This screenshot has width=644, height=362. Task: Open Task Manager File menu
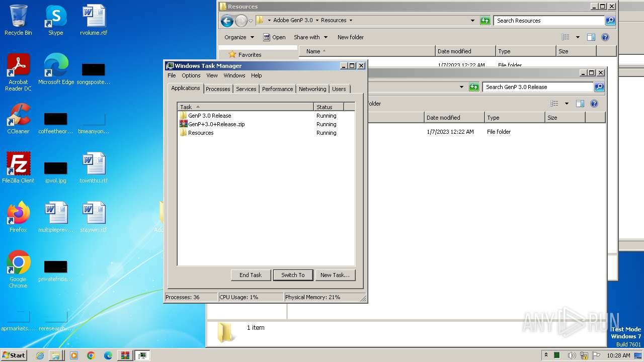pos(172,75)
